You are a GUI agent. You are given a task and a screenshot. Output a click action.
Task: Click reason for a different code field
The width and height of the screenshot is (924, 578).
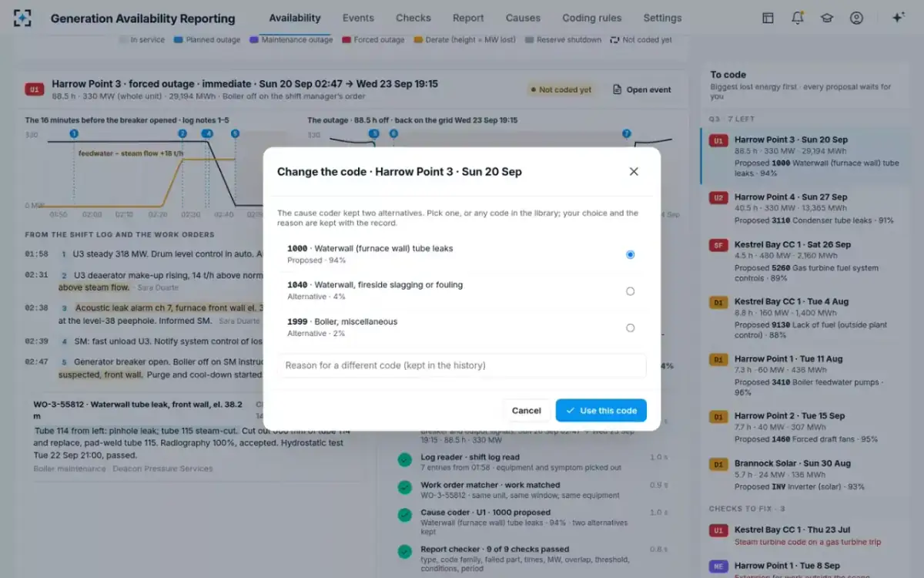click(461, 365)
